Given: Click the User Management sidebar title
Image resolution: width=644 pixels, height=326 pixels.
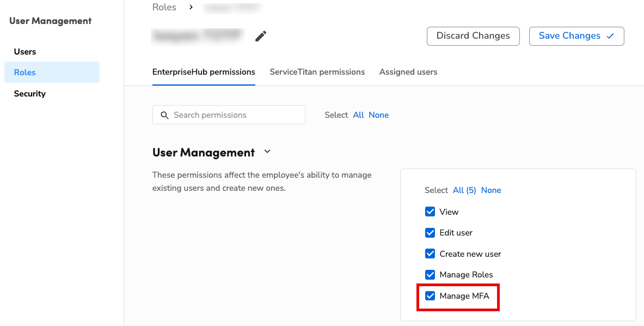Looking at the screenshot, I should pyautogui.click(x=51, y=21).
